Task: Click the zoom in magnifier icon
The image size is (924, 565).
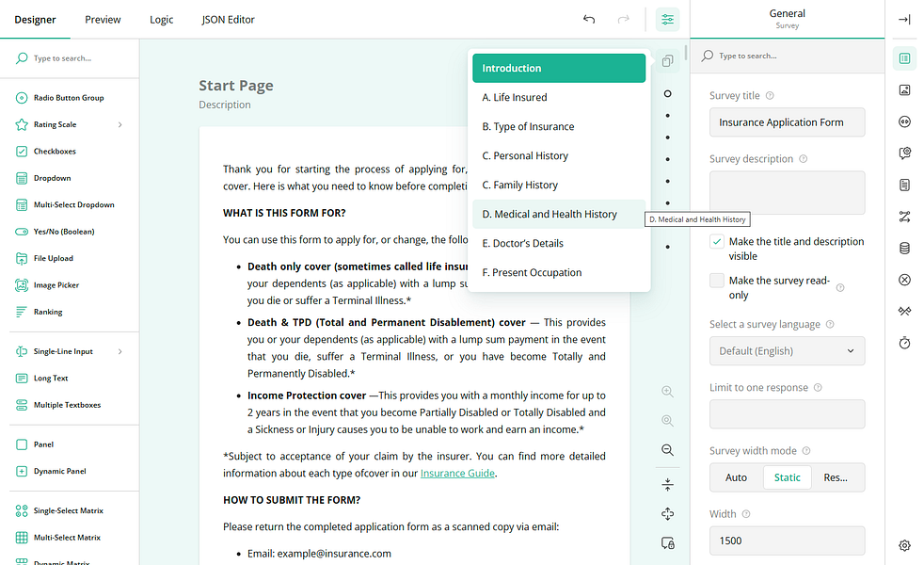Action: click(667, 391)
